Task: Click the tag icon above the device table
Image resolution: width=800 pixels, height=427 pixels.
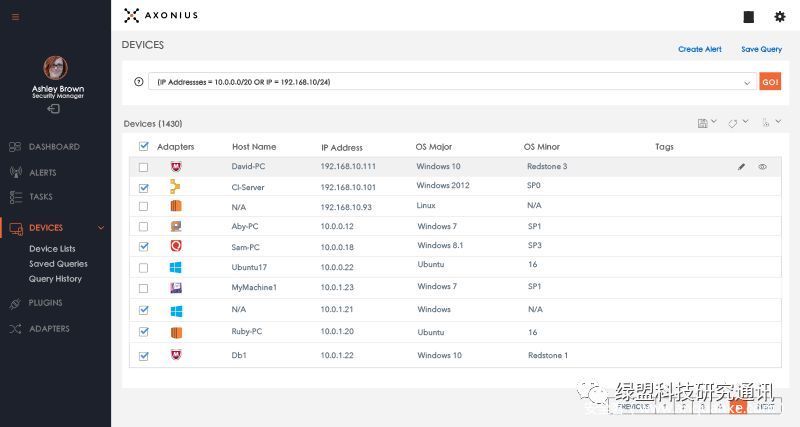Action: (733, 123)
